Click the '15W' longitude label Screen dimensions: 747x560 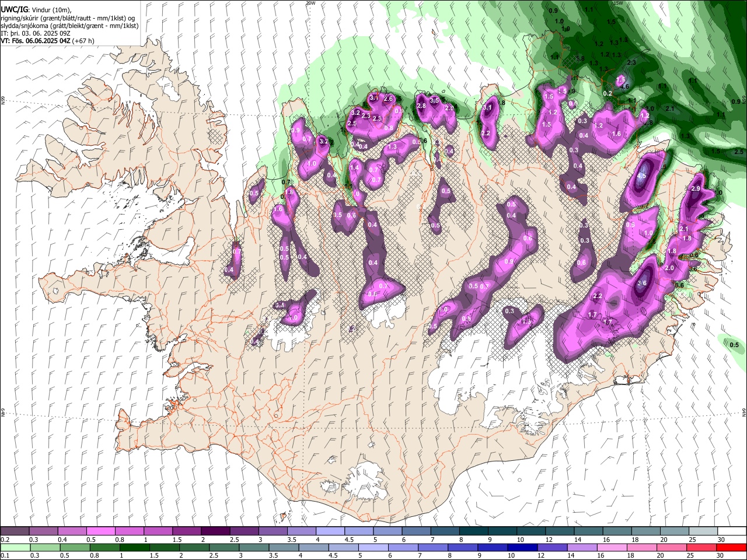coord(618,3)
